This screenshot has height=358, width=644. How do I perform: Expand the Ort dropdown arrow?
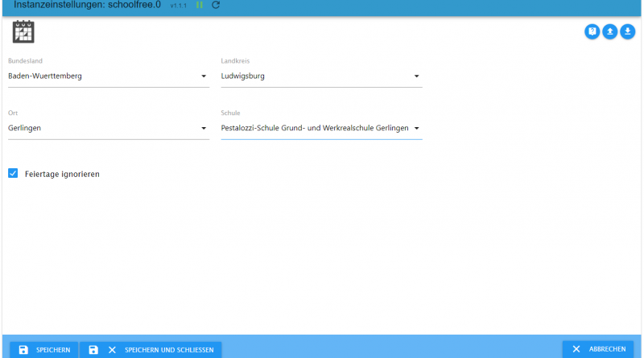[x=204, y=128]
